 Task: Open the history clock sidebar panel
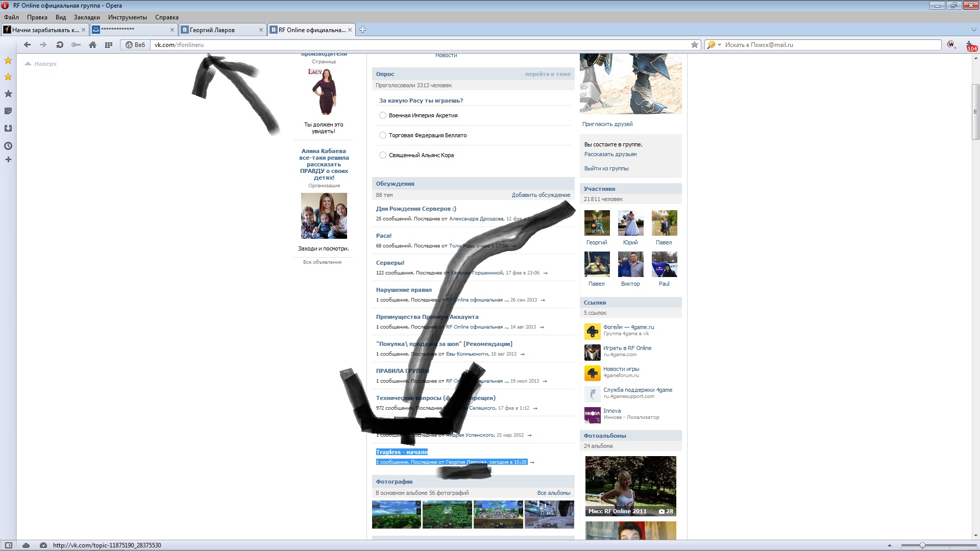pos(8,146)
